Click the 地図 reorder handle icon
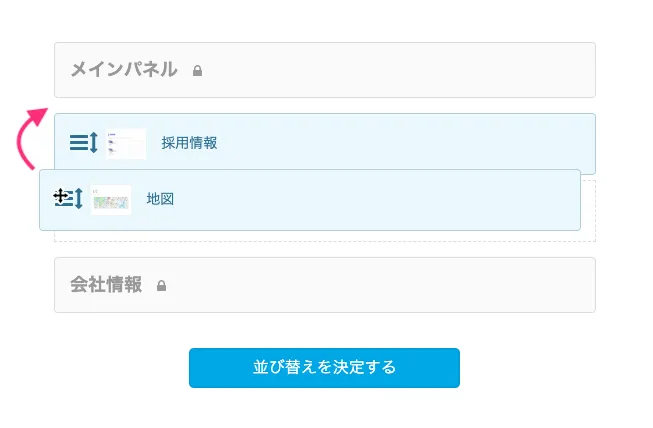This screenshot has height=428, width=653. 68,199
